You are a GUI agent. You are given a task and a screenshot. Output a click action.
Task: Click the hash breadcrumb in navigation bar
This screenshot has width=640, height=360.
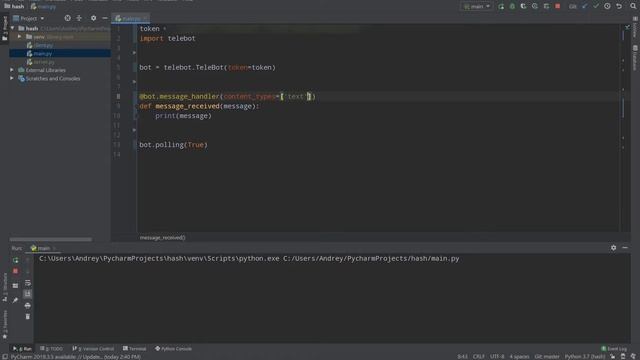coord(14,7)
